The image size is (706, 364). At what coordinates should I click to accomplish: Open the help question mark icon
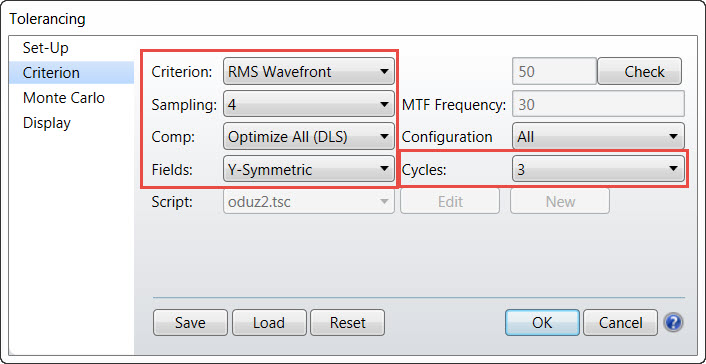pos(674,323)
